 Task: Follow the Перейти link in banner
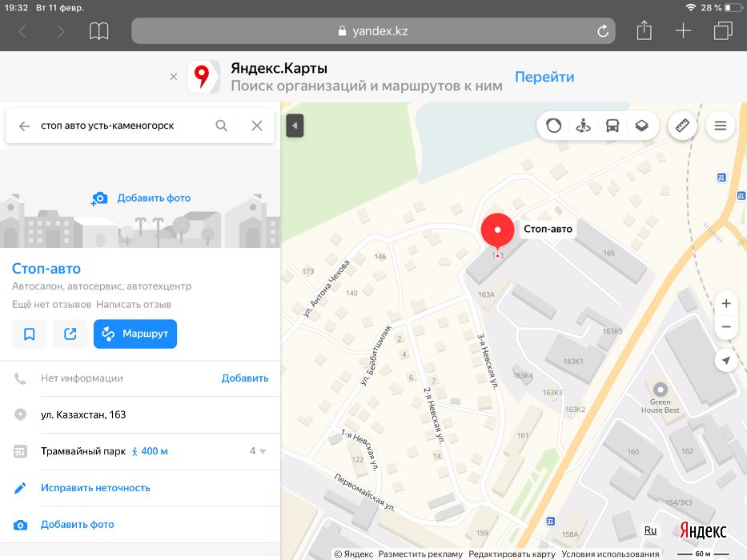click(x=544, y=77)
